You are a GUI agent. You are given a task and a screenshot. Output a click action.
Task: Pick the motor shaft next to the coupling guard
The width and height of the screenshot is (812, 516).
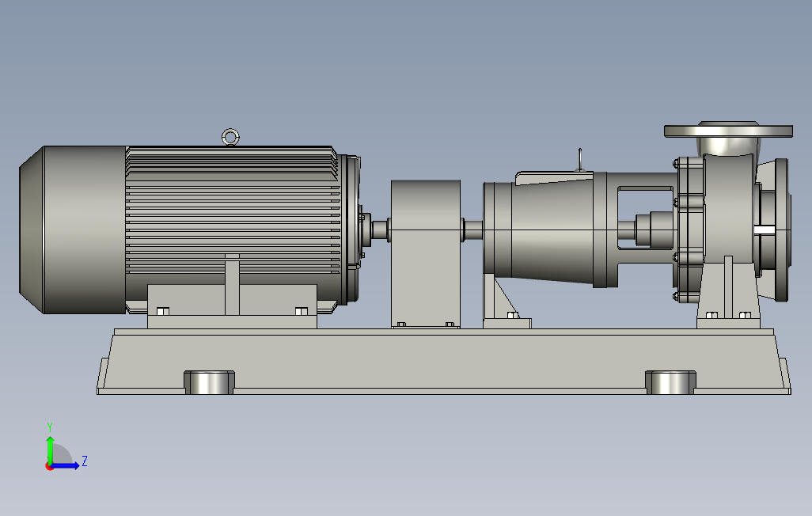click(380, 230)
